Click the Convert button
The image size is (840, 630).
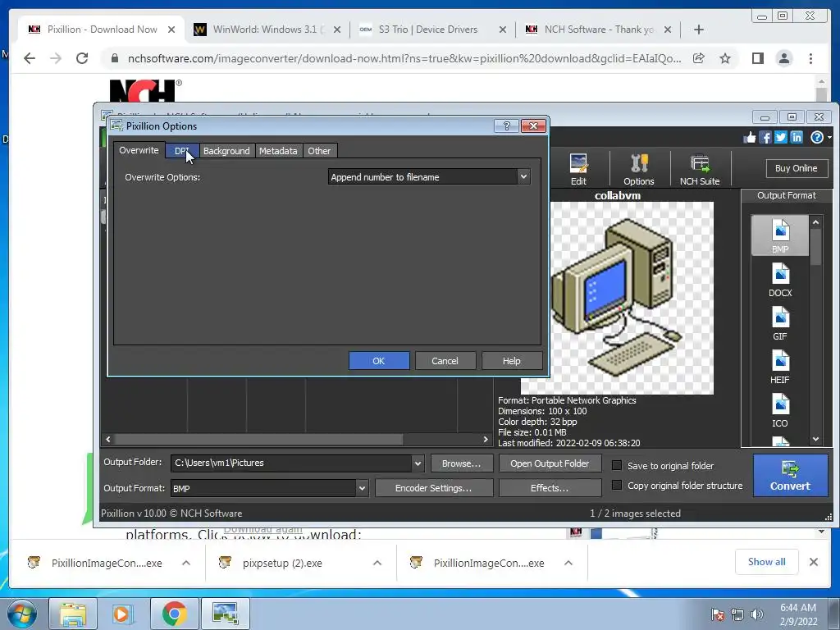pyautogui.click(x=790, y=476)
